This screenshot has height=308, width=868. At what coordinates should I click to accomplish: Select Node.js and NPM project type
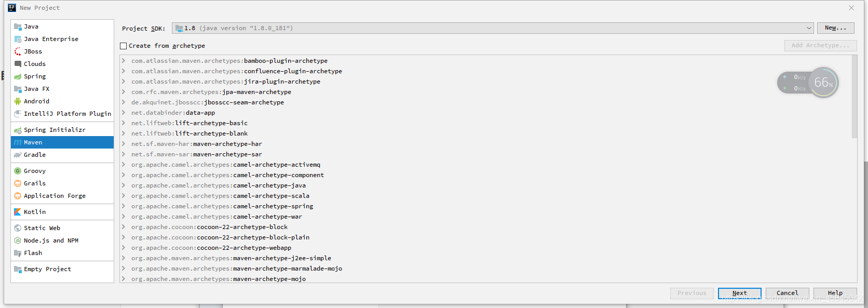pos(62,240)
